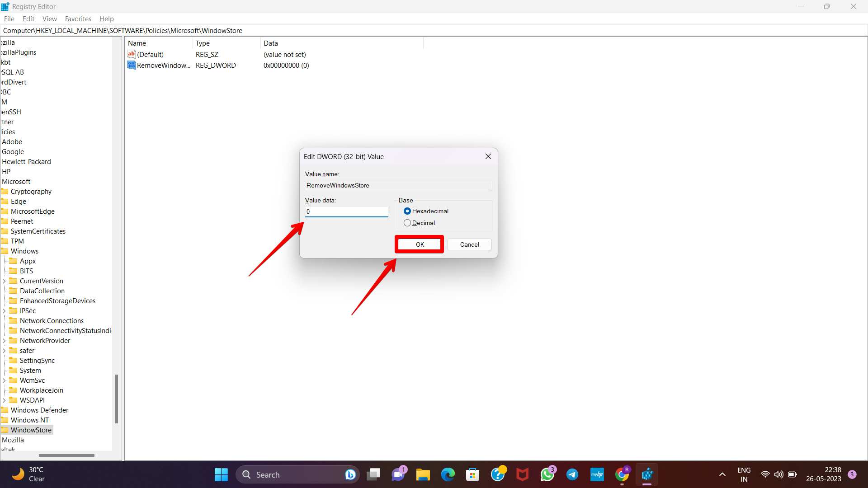
Task: Select the System key in tree
Action: coord(30,371)
